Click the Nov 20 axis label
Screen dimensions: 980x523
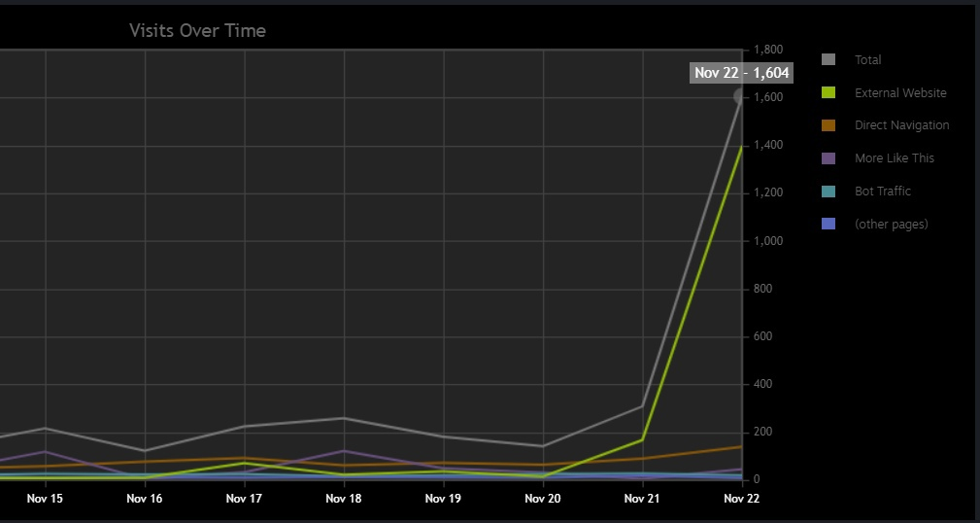point(543,499)
